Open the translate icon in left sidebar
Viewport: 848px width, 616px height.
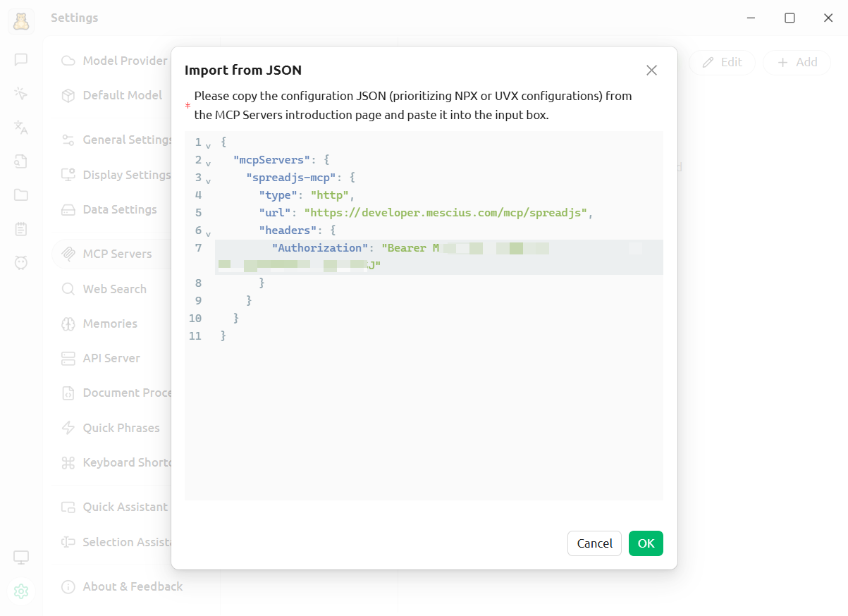21,127
